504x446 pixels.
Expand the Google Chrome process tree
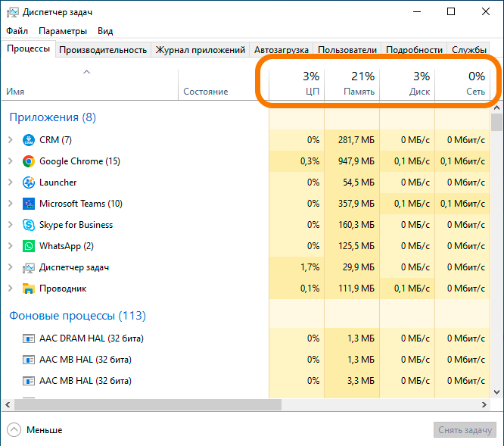[x=10, y=161]
